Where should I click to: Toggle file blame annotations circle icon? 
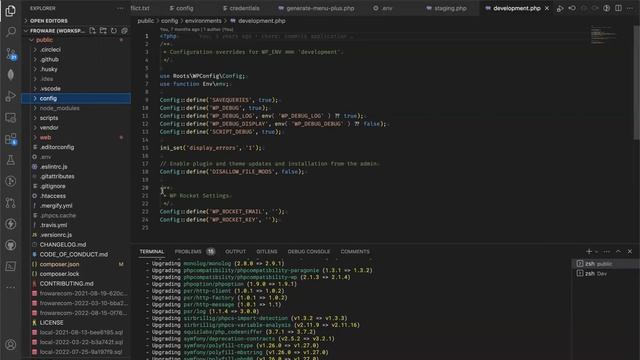607,8
